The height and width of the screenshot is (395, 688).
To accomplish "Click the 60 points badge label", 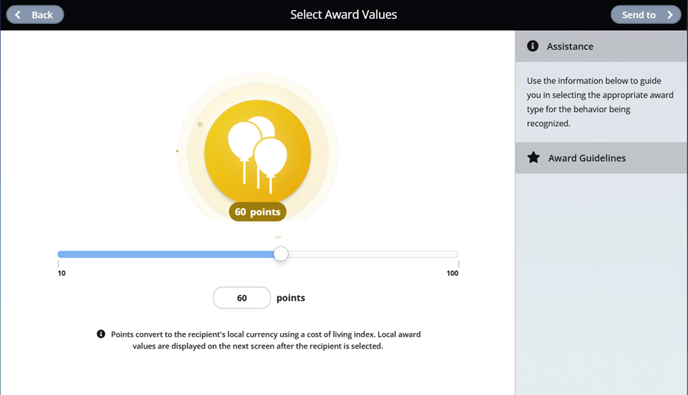I will [x=258, y=212].
